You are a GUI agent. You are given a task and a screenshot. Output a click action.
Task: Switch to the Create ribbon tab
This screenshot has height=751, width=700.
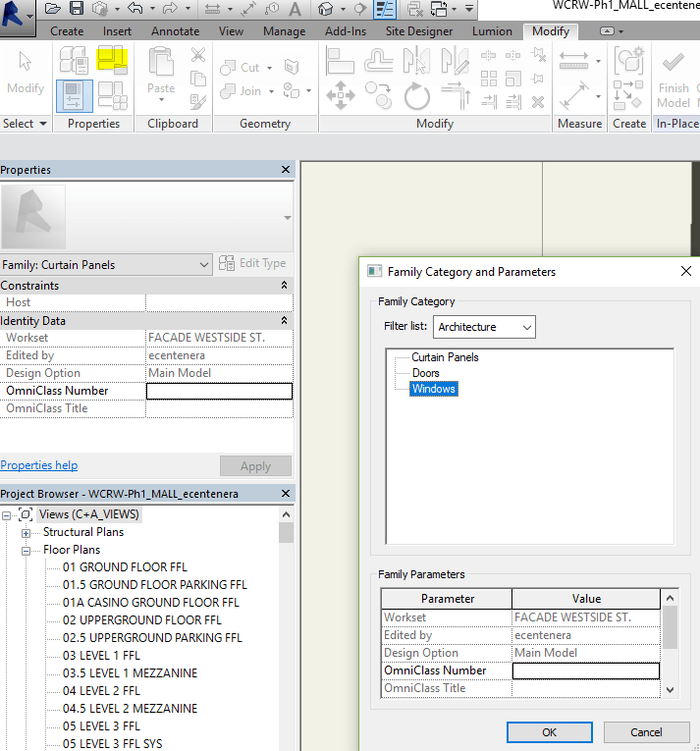[x=67, y=31]
